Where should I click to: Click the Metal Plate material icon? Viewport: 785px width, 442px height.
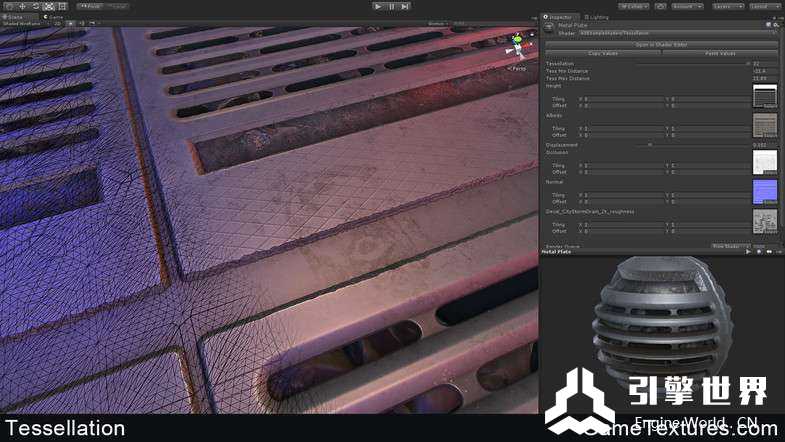click(549, 29)
